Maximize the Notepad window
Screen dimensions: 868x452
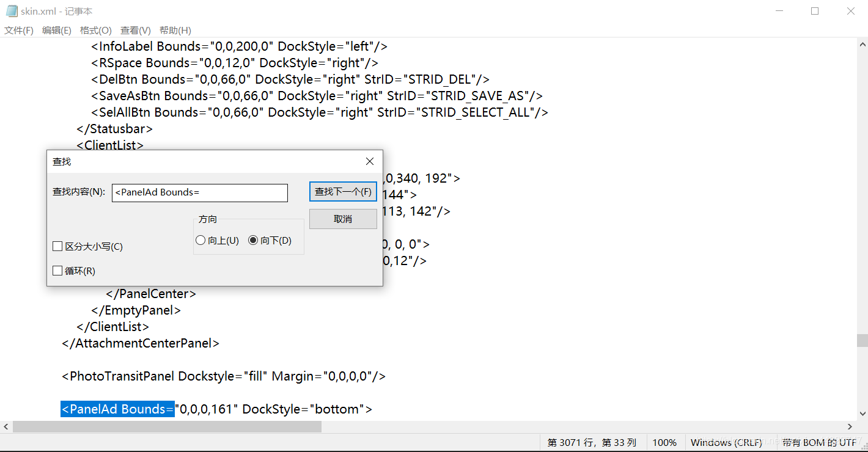click(814, 11)
